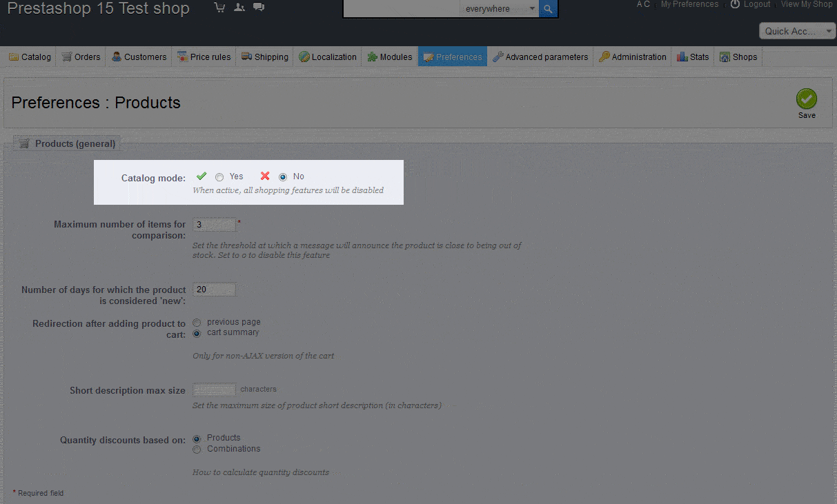Click the messages speech bubble icon

[258, 8]
